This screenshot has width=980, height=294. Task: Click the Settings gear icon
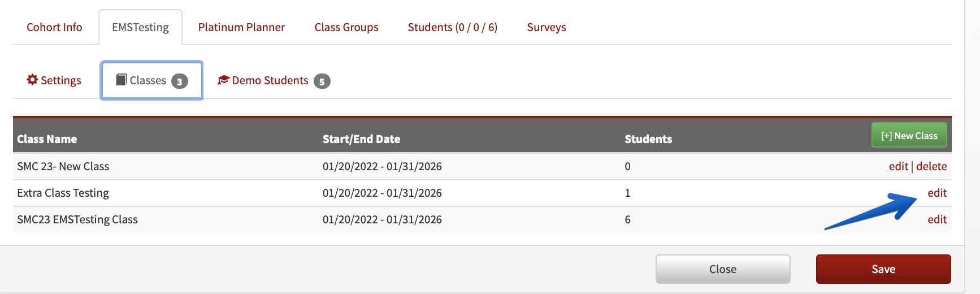coord(32,80)
